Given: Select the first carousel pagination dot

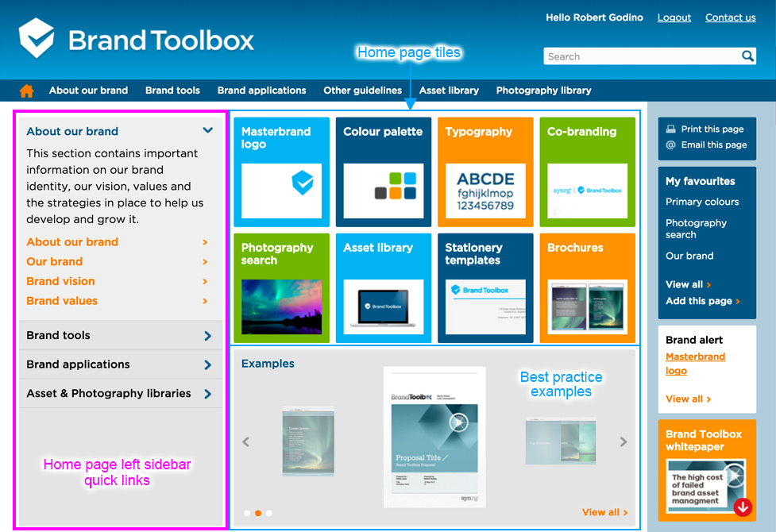Looking at the screenshot, I should tap(247, 513).
